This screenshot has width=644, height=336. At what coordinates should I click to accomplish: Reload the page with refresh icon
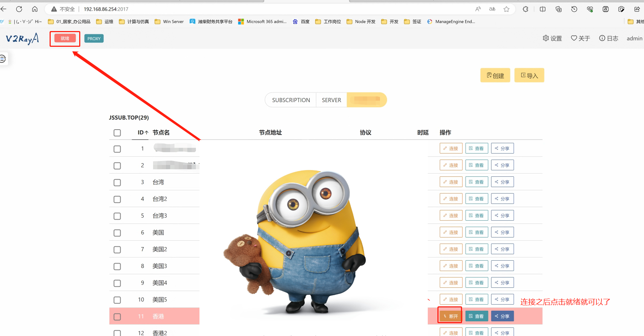(19, 9)
